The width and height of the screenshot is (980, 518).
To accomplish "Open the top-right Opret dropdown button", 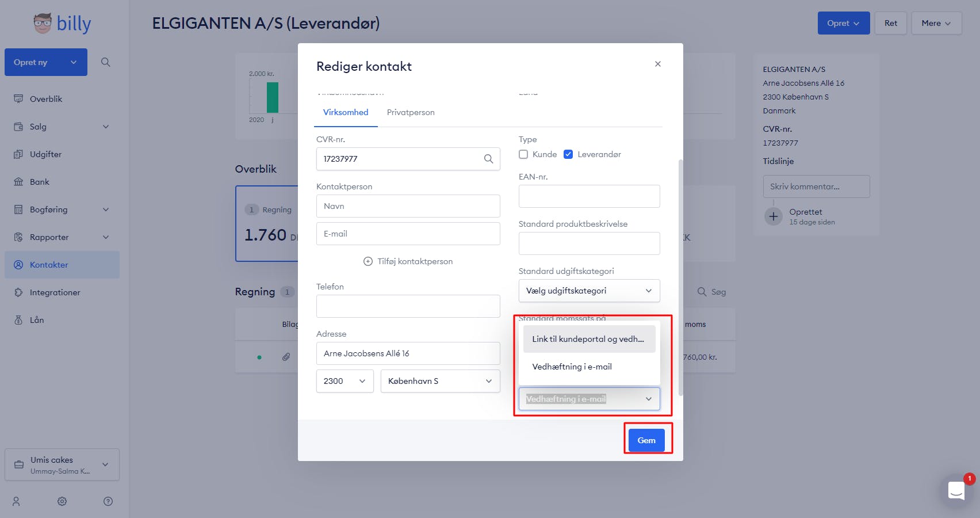I will point(844,23).
